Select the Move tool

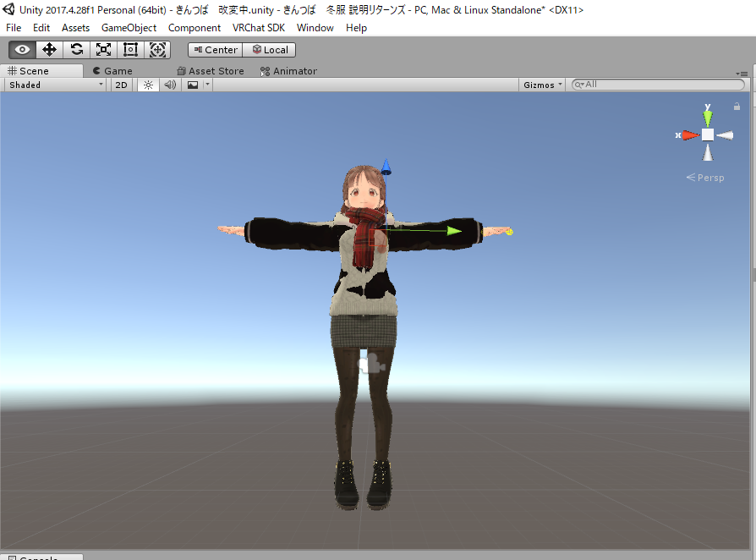[x=49, y=50]
